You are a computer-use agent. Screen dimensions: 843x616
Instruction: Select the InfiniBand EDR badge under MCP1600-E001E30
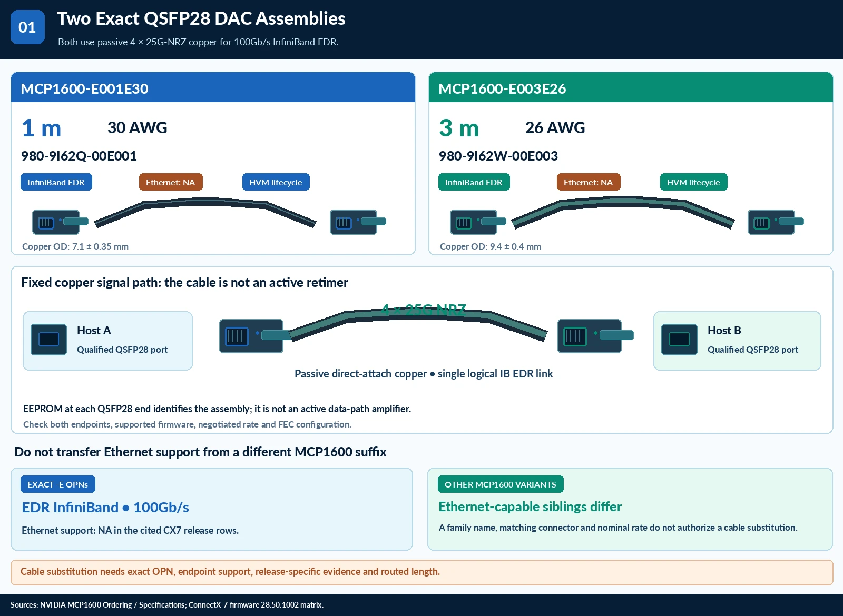click(x=56, y=182)
